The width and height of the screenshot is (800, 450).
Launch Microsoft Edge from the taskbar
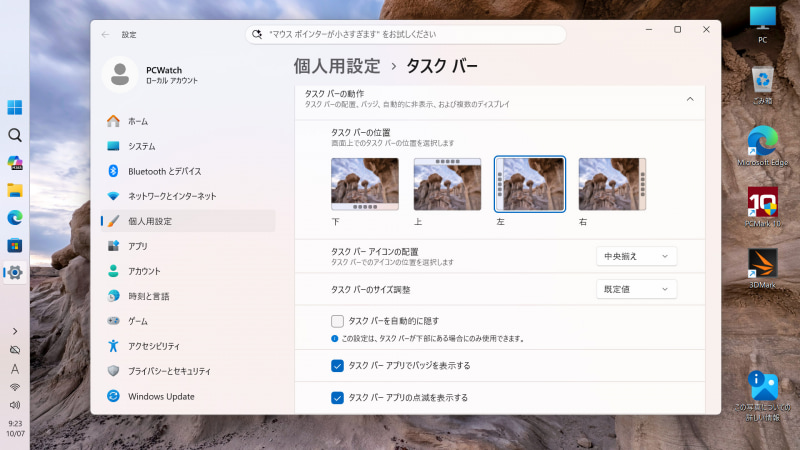[15, 218]
